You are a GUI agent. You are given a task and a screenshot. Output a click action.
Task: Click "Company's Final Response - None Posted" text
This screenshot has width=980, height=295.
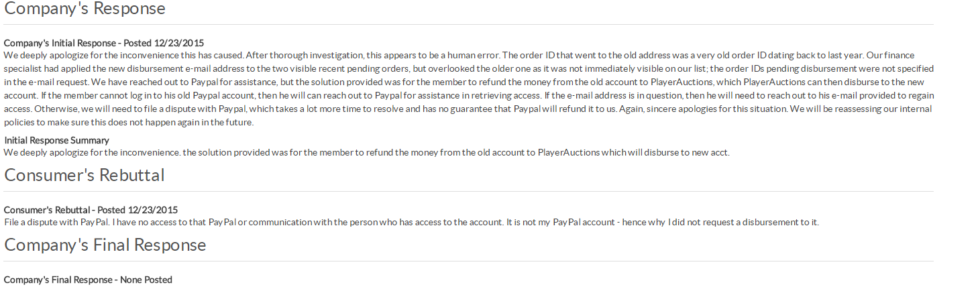tap(88, 280)
